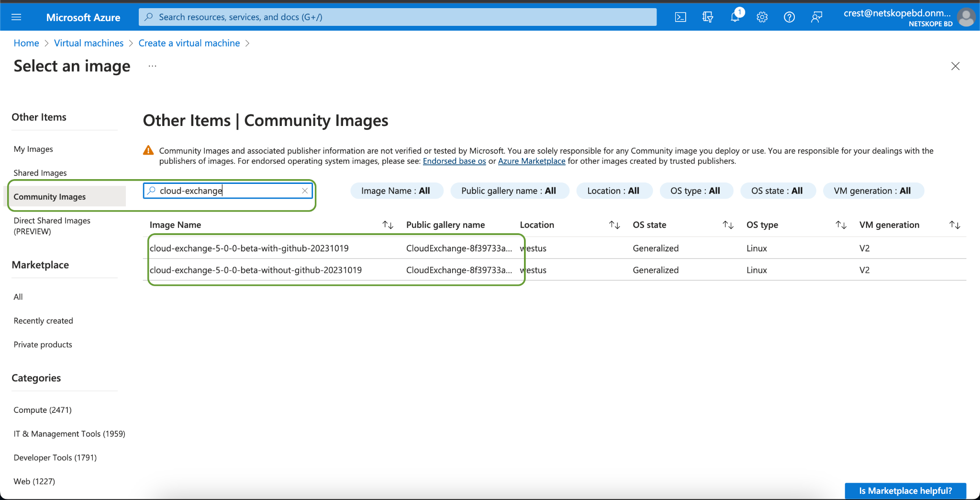Screen dimensions: 980x500
Task: Click into the cloud-exchange image search field
Action: (x=227, y=191)
